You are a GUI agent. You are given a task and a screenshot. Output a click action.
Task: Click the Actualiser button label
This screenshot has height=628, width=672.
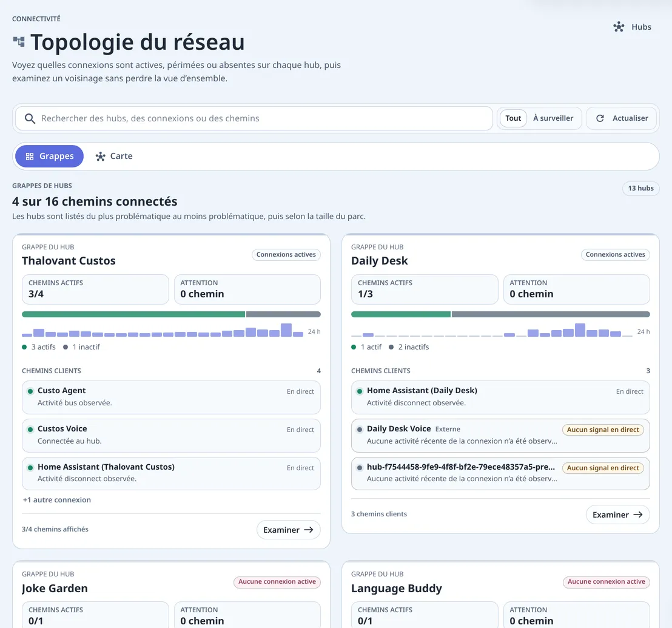[630, 118]
